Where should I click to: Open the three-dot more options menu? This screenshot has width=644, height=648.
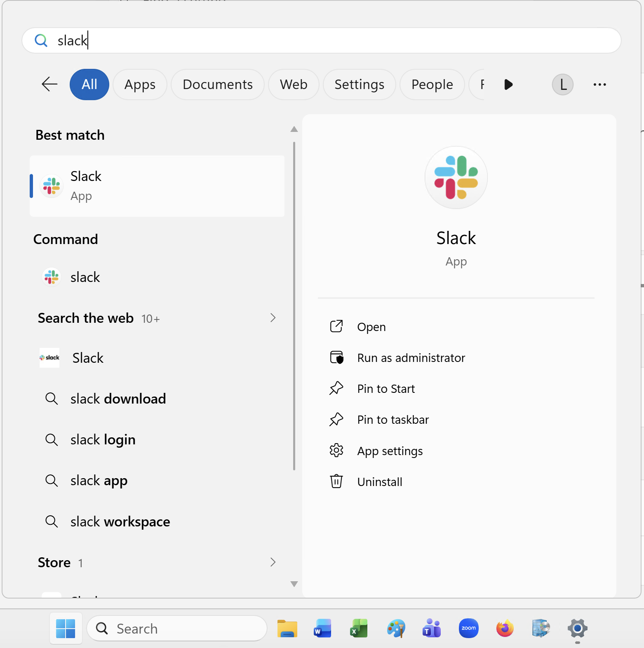(599, 85)
